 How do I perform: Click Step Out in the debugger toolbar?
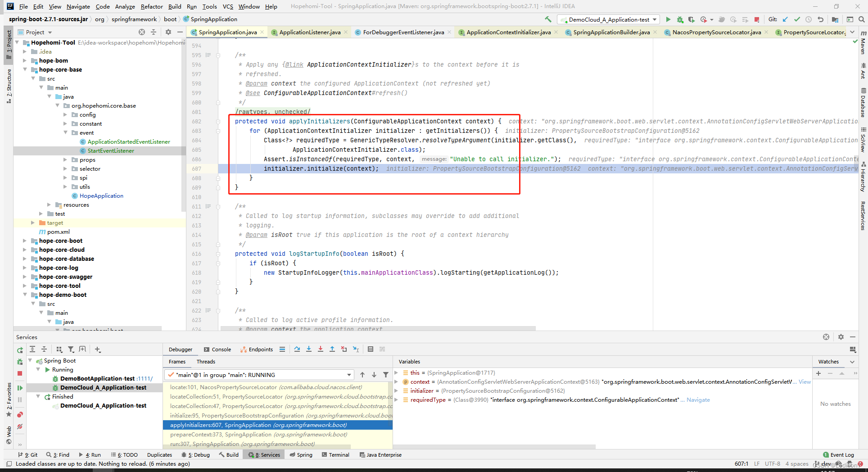(x=332, y=349)
